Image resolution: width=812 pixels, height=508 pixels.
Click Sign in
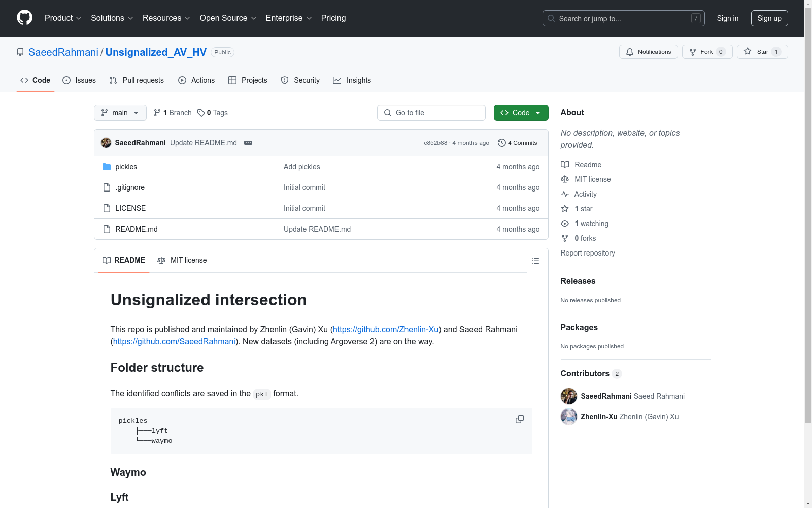[x=727, y=18]
